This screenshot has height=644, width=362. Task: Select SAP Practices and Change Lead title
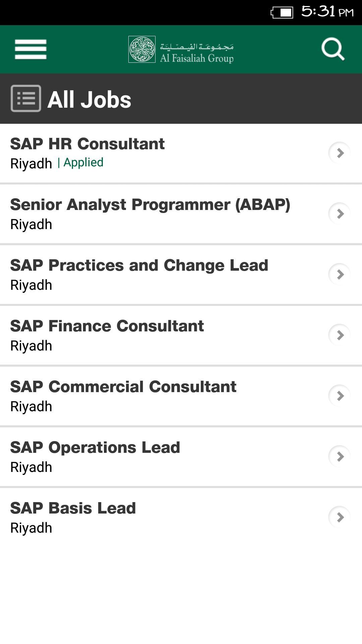tap(139, 265)
